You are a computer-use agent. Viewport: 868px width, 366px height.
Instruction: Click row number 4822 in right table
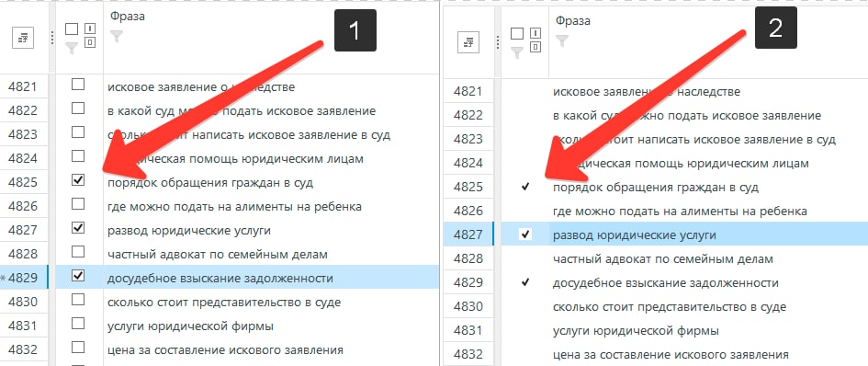pos(468,115)
